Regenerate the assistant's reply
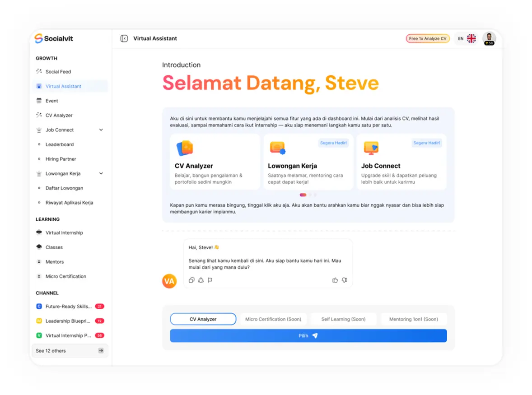 coord(201,280)
